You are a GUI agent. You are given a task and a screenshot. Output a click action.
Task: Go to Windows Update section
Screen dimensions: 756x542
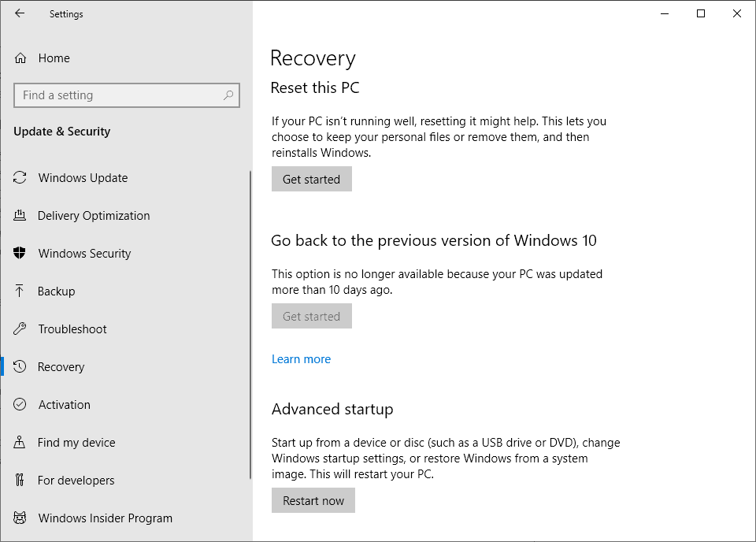coord(83,178)
